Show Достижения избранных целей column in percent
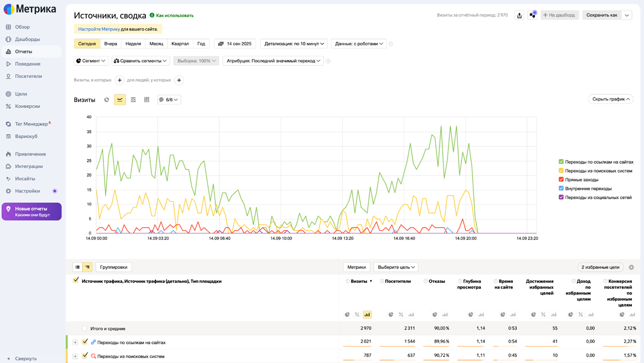Screen dimensions: 644x363 (543, 315)
